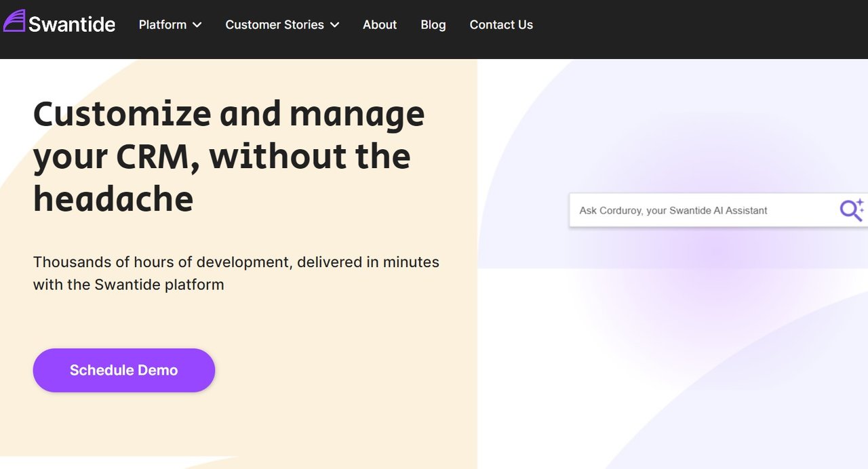Click the Schedule Demo button
This screenshot has height=469, width=868.
pos(124,370)
